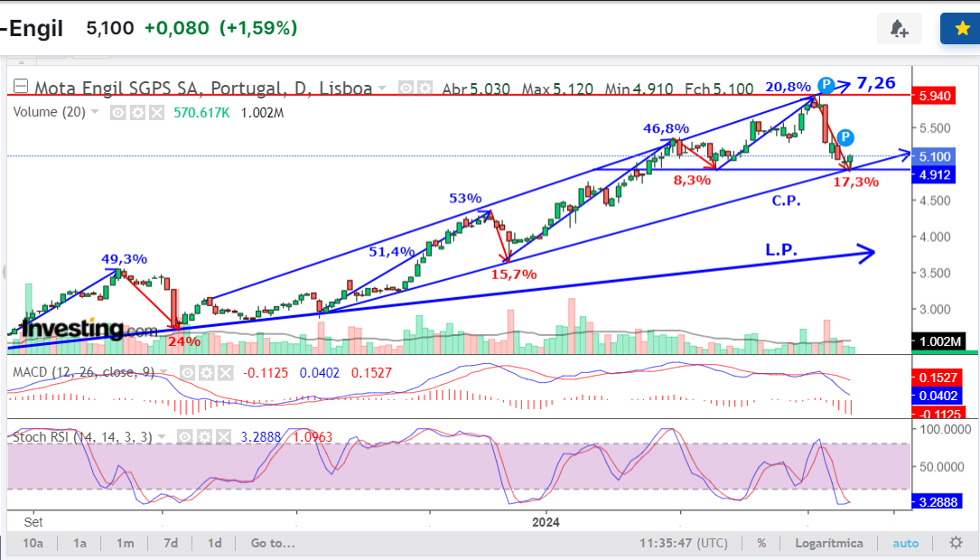Open the MACD indicator dropdown arrow
The width and height of the screenshot is (980, 560).
(163, 372)
